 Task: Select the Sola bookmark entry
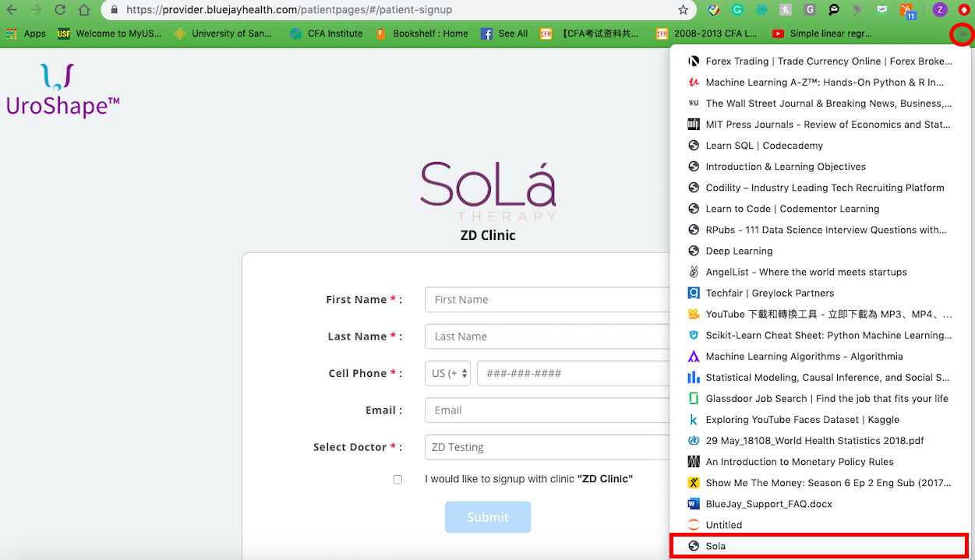pyautogui.click(x=820, y=546)
